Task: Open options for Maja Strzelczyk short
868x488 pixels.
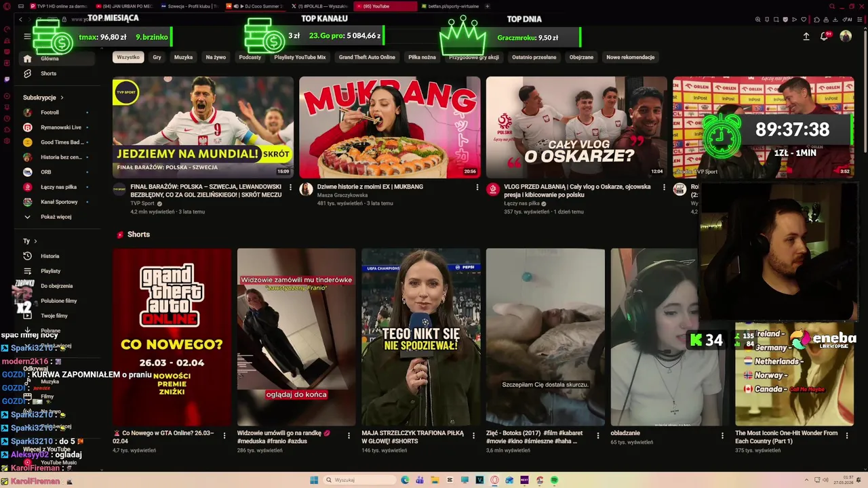Action: (x=473, y=436)
